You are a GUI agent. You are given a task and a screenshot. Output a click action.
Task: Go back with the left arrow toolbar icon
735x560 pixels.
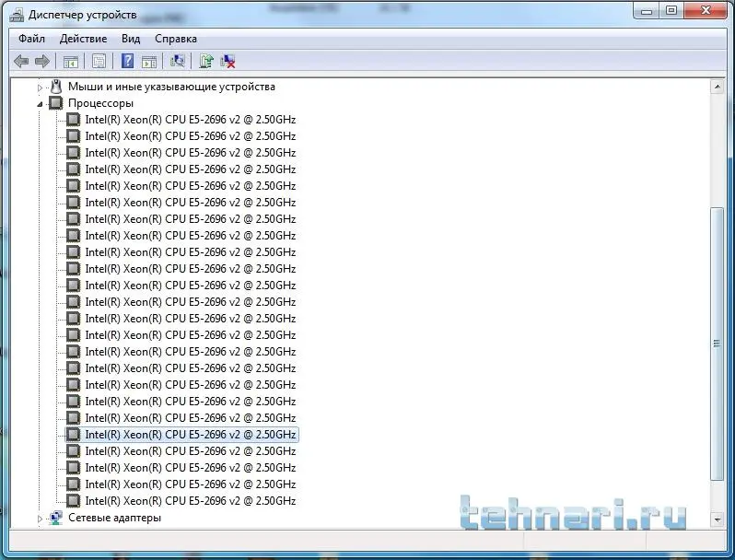pyautogui.click(x=21, y=61)
